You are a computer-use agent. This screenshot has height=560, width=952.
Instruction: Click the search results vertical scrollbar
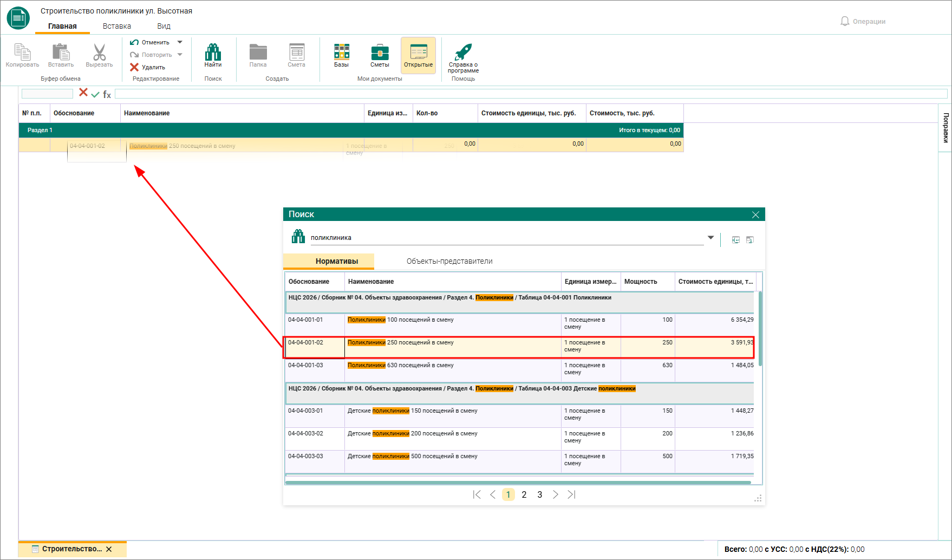760,329
